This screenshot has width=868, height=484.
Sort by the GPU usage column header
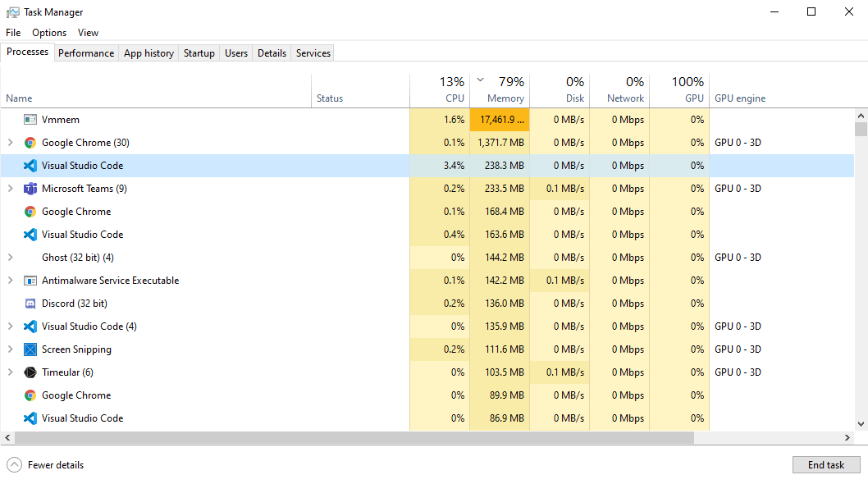[679, 90]
